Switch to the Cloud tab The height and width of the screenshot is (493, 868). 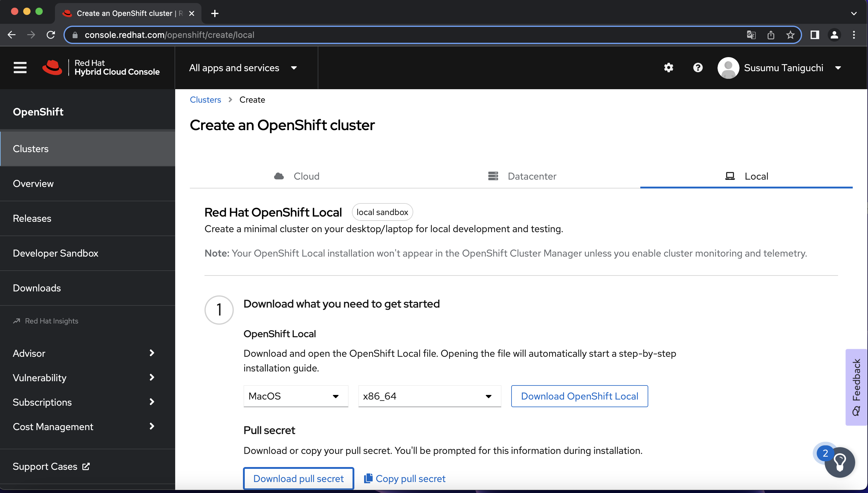coord(297,176)
